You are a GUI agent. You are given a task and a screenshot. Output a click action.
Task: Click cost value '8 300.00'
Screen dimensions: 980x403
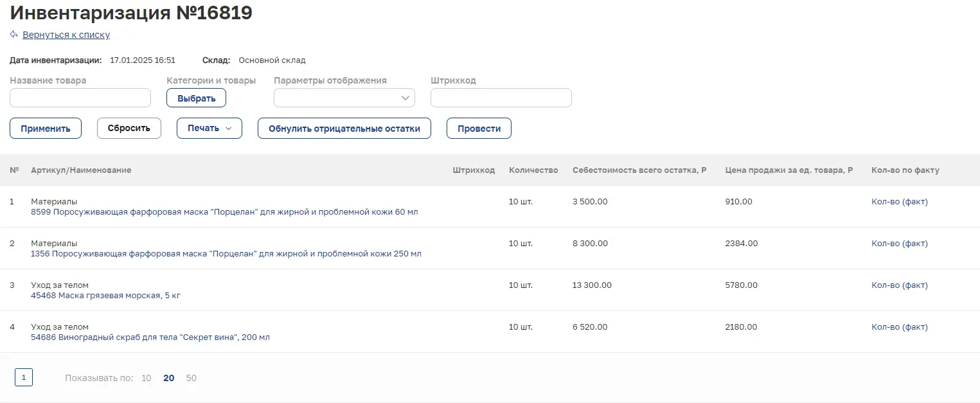tap(590, 244)
